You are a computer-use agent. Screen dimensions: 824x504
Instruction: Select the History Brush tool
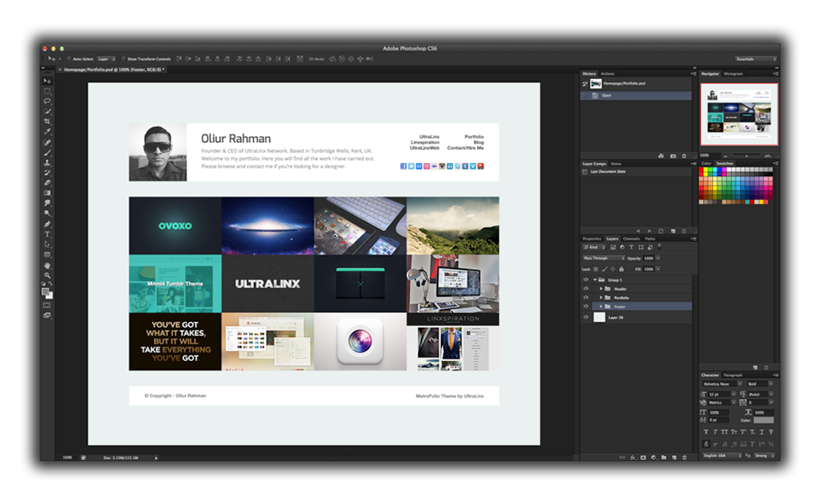point(47,172)
